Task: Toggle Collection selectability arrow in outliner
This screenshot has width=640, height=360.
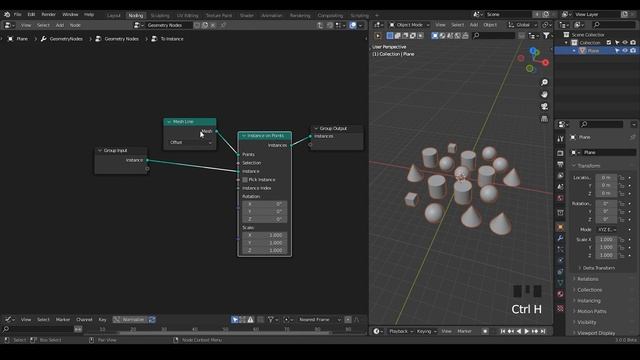Action: pos(617,42)
